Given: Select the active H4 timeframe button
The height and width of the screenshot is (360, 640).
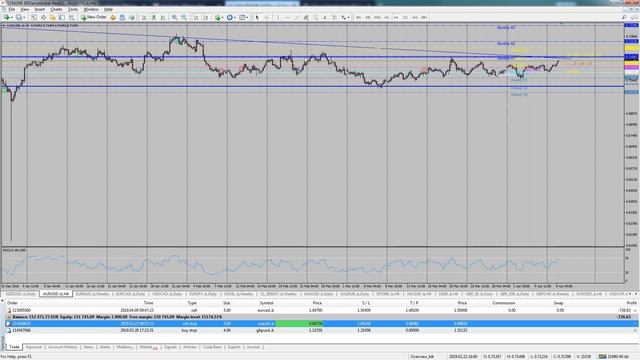Looking at the screenshot, I should click(396, 18).
